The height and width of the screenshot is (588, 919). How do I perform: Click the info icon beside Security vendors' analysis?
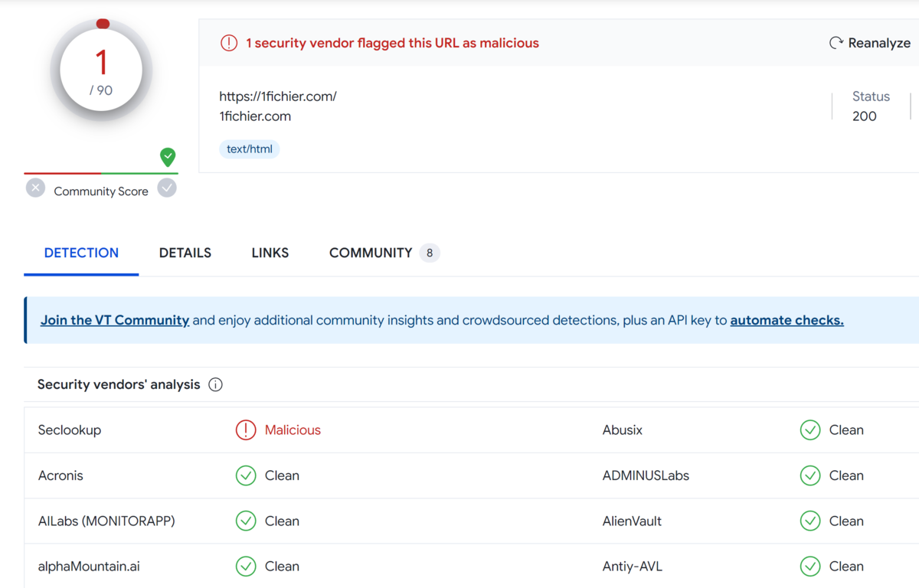click(215, 384)
